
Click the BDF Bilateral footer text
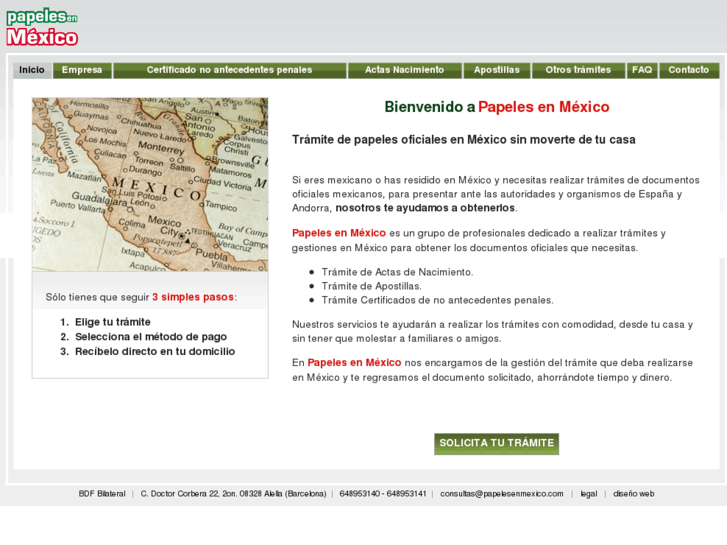coord(102,493)
